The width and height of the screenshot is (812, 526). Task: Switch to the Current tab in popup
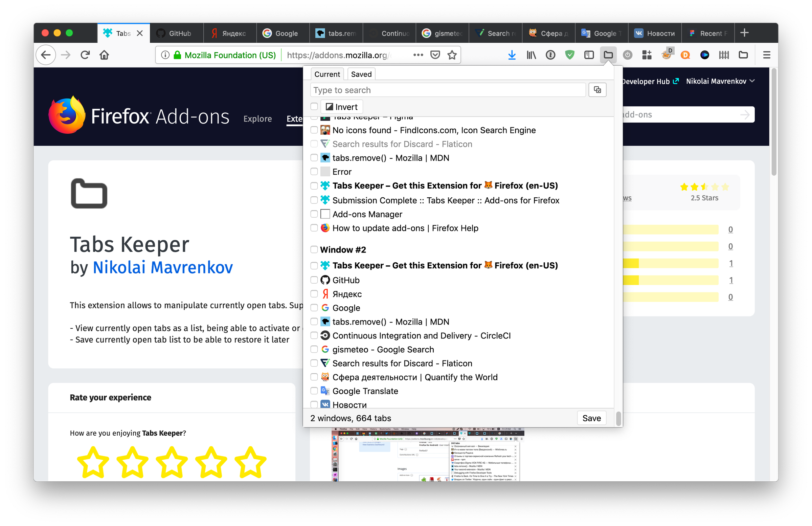click(327, 74)
